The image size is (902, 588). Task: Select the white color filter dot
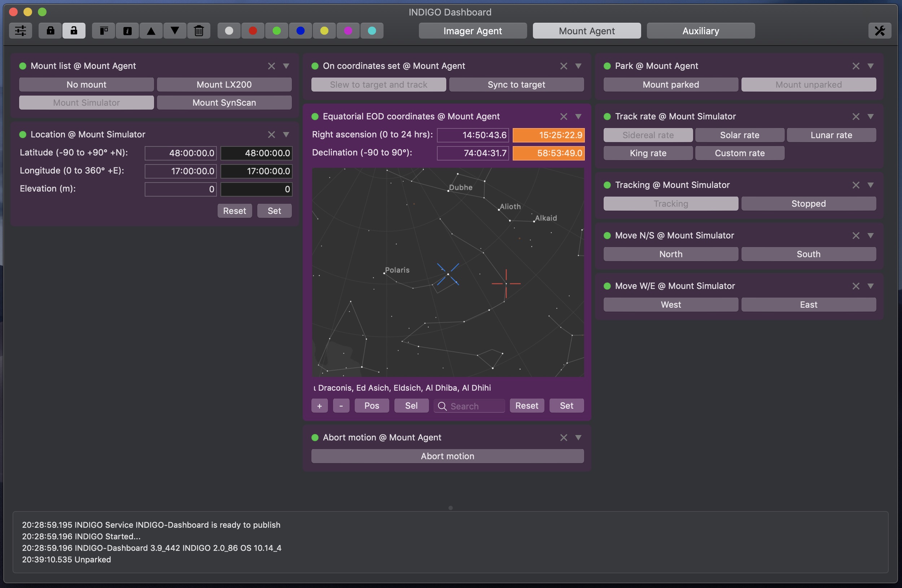tap(229, 31)
